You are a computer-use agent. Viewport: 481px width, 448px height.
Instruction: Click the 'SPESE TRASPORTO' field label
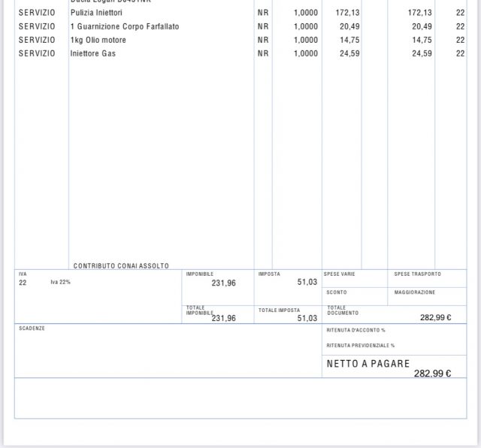[418, 274]
